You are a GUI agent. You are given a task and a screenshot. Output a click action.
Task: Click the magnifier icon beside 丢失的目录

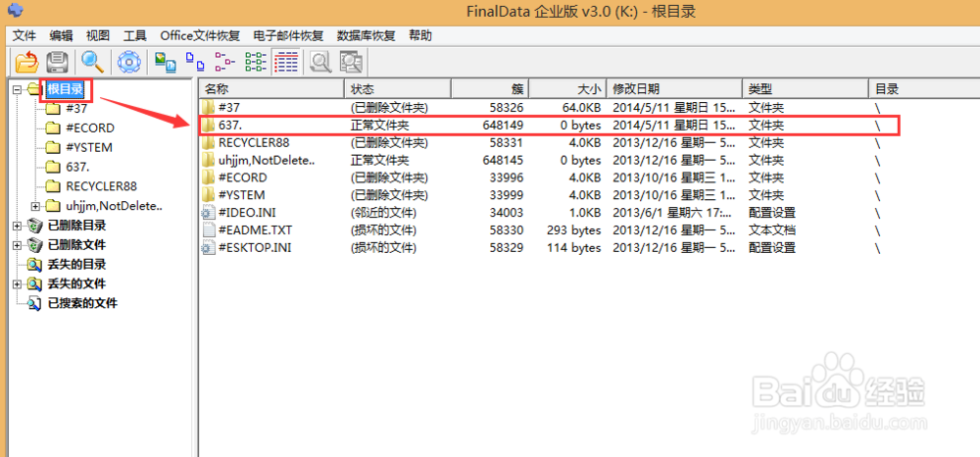tap(34, 265)
